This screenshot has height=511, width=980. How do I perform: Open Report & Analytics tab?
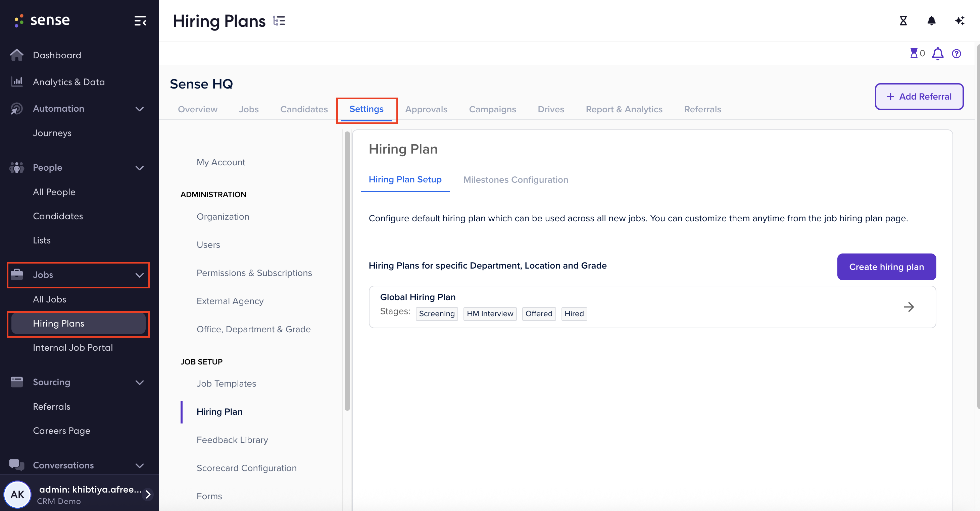[x=624, y=109]
